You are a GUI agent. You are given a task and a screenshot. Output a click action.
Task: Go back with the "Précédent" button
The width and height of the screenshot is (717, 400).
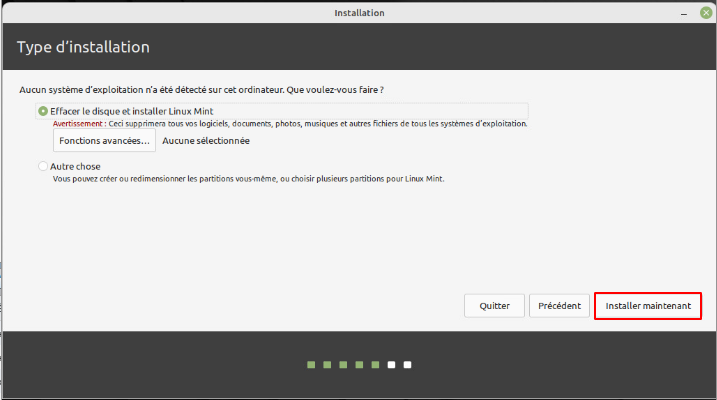pos(559,306)
